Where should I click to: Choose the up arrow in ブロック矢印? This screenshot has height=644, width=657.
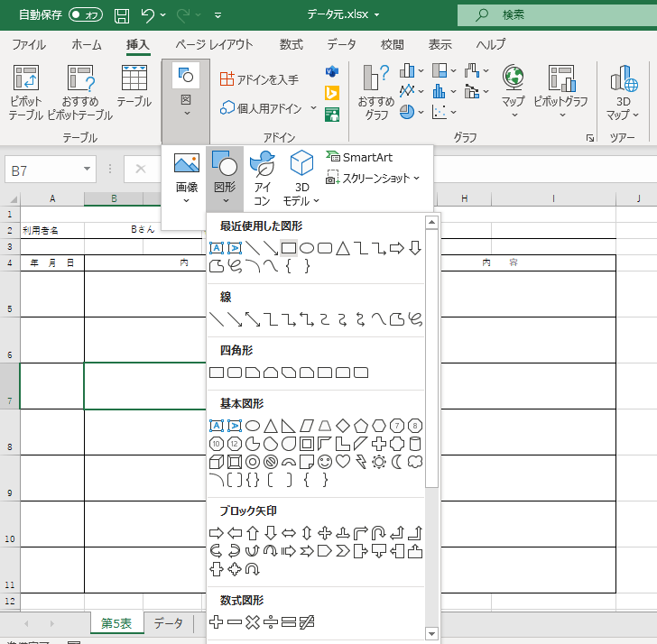pos(253,533)
